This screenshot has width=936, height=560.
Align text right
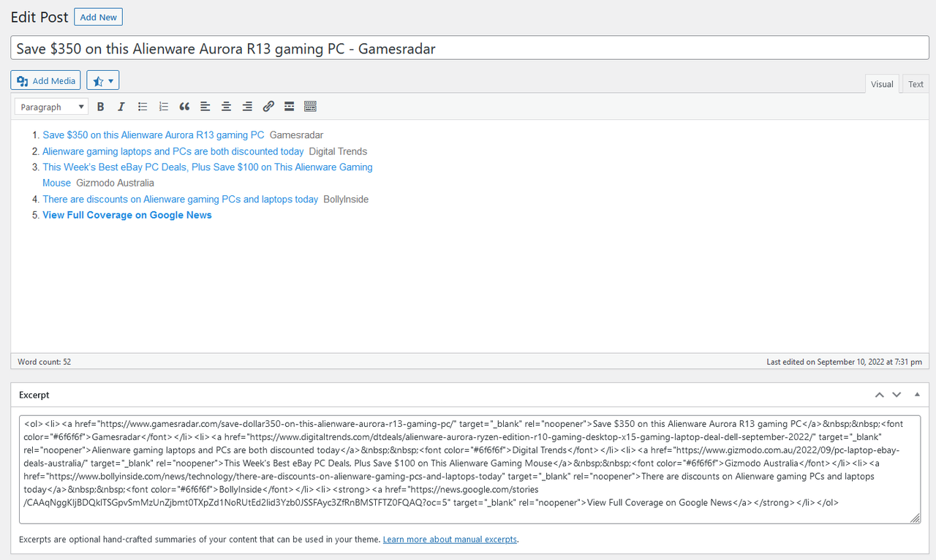coord(247,107)
